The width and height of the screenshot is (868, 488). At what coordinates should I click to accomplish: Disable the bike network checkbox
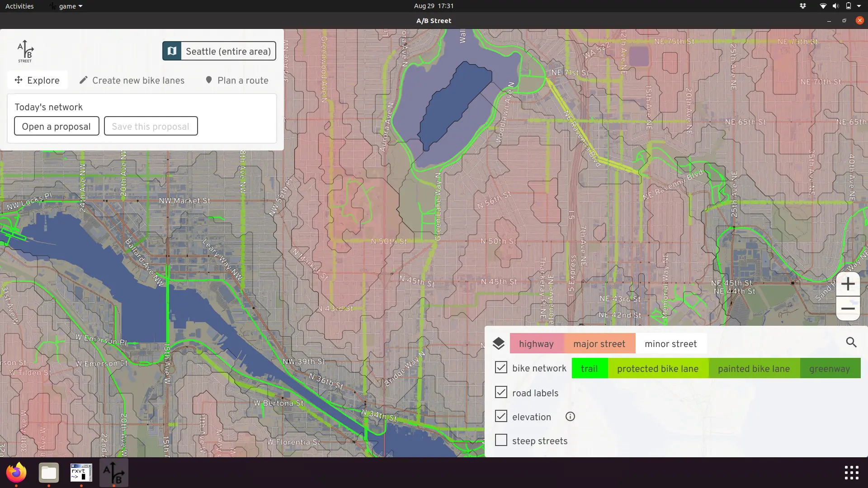coord(501,368)
